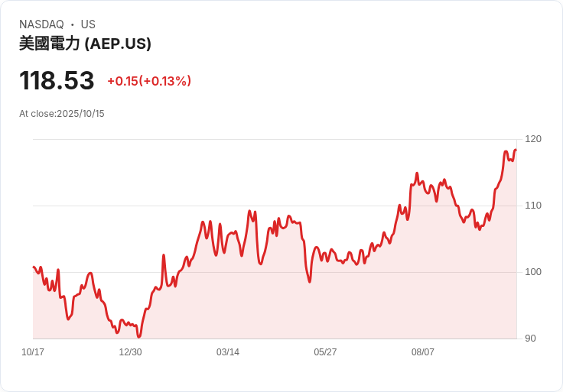Click the 03/14 date axis label
This screenshot has height=392, width=563.
pos(228,352)
